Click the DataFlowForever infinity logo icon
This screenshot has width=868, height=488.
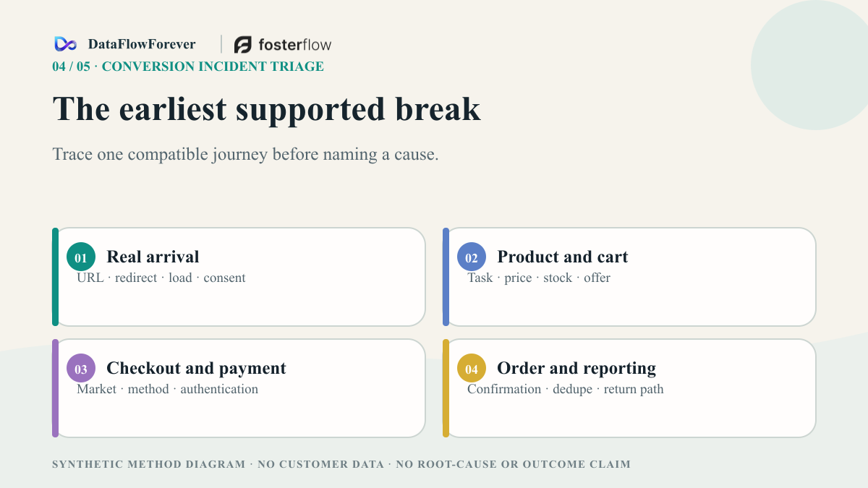65,44
